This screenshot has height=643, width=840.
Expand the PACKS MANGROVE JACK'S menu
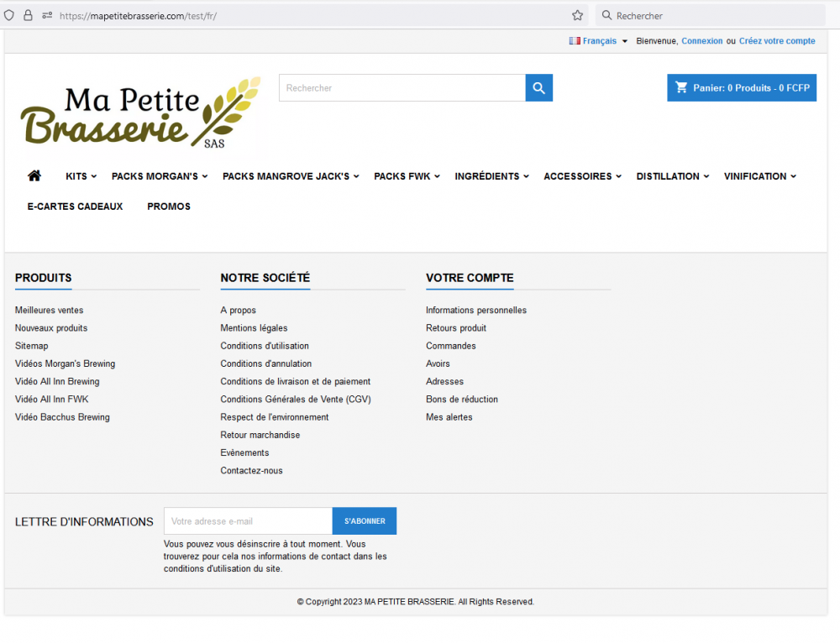[291, 176]
